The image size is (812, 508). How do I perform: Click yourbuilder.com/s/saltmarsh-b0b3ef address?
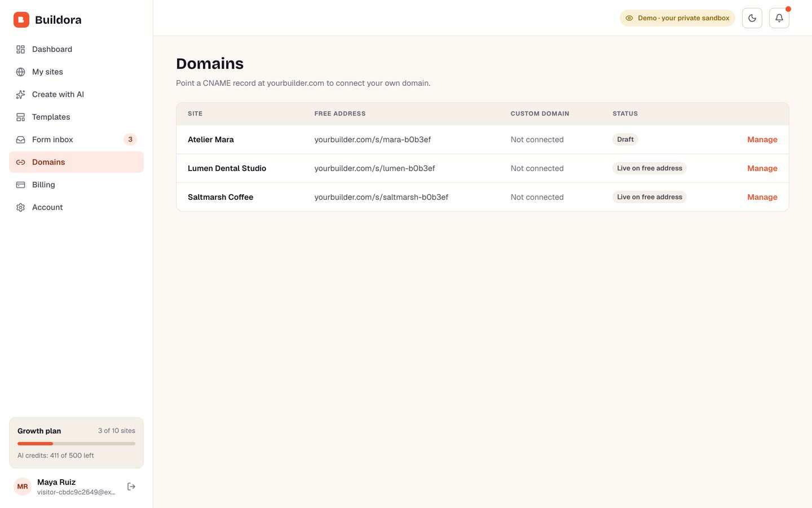(381, 197)
